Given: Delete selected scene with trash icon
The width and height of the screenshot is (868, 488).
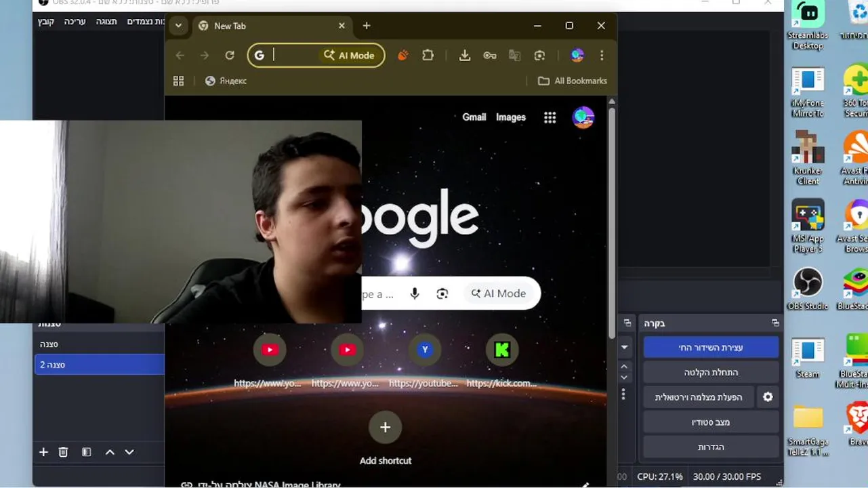Looking at the screenshot, I should [x=63, y=452].
